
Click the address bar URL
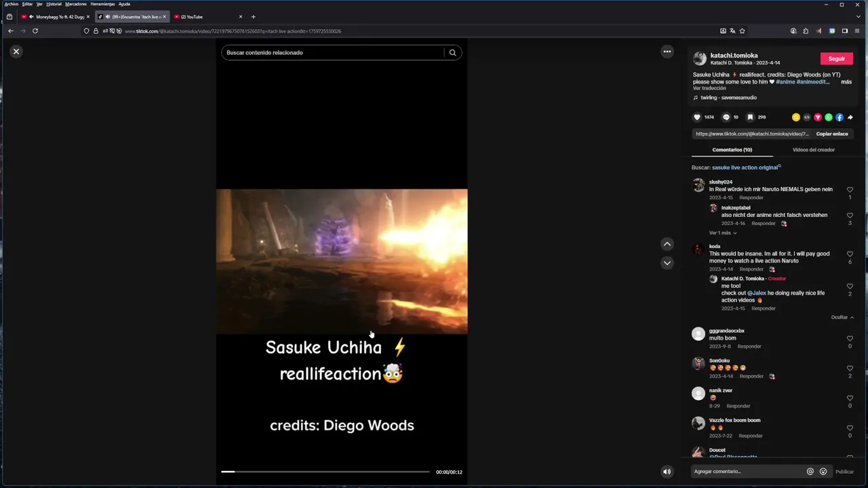[233, 31]
